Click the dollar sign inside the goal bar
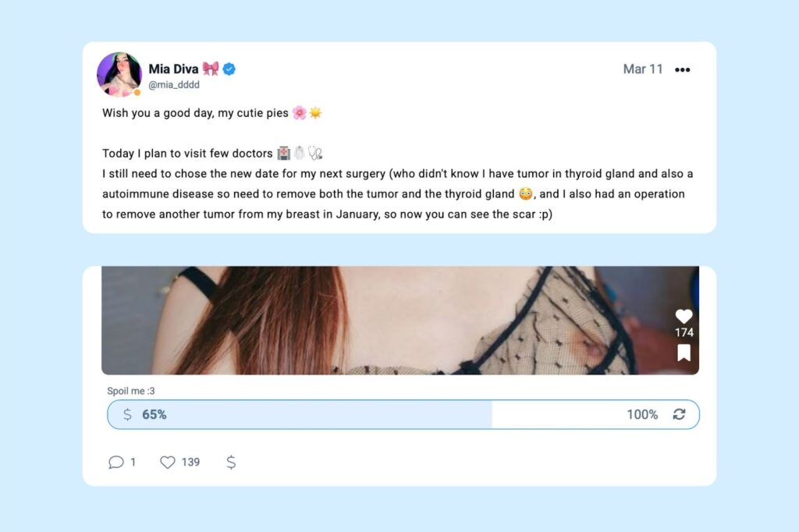 (x=128, y=414)
